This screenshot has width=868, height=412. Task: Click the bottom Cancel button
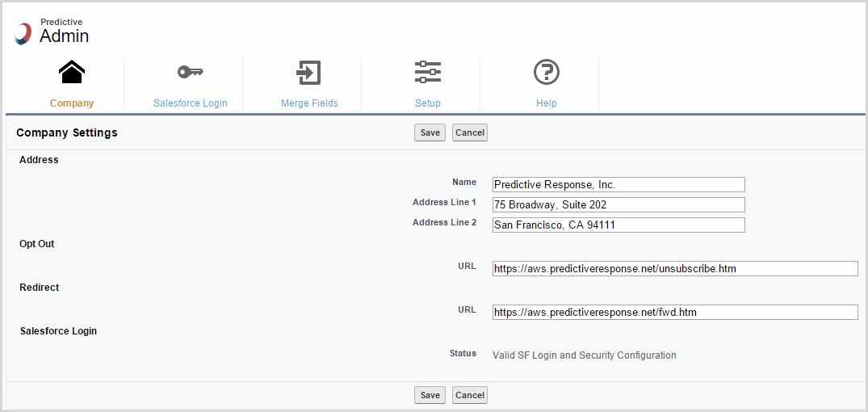tap(469, 395)
